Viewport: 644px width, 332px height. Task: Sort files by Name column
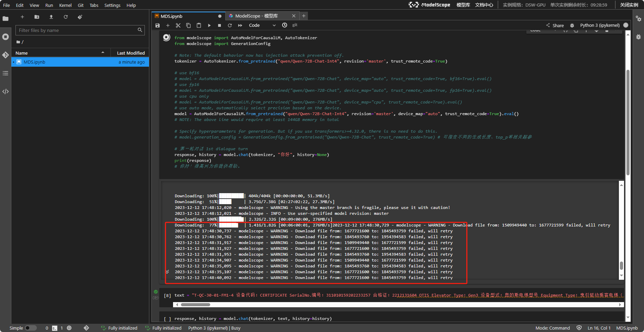[x=61, y=53]
